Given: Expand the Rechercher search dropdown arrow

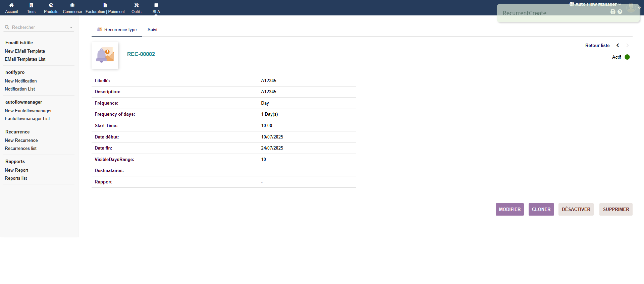Looking at the screenshot, I should coord(71,27).
